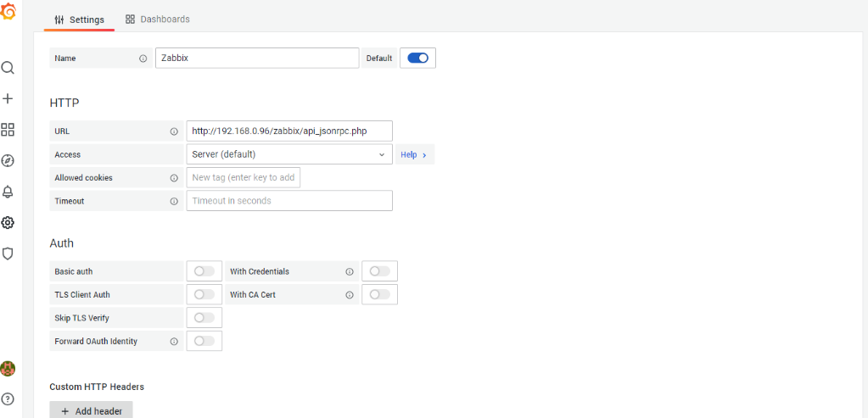Click the info icon beside Forward OAuth Identity
Image resolution: width=868 pixels, height=418 pixels.
click(x=174, y=341)
